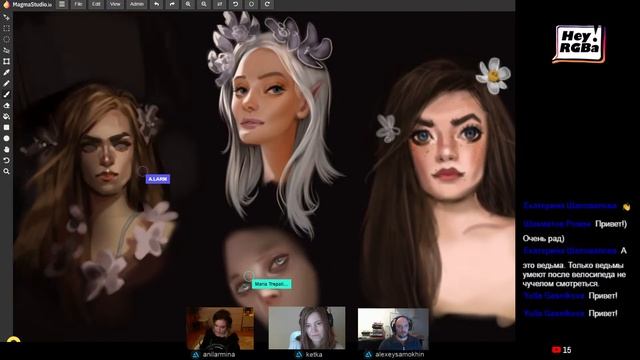Image resolution: width=640 pixels, height=360 pixels.
Task: Select the Zoom tool in the left toolbar
Action: (7, 172)
